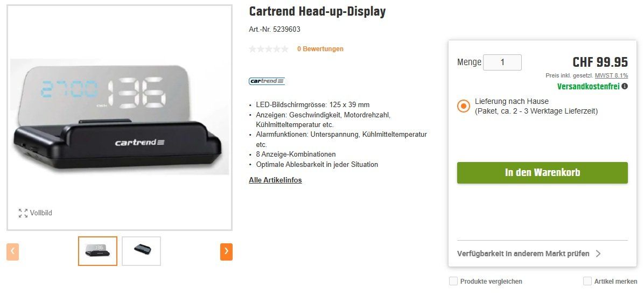The width and height of the screenshot is (644, 295).
Task: Click the MWST 8.1% link
Action: [611, 75]
